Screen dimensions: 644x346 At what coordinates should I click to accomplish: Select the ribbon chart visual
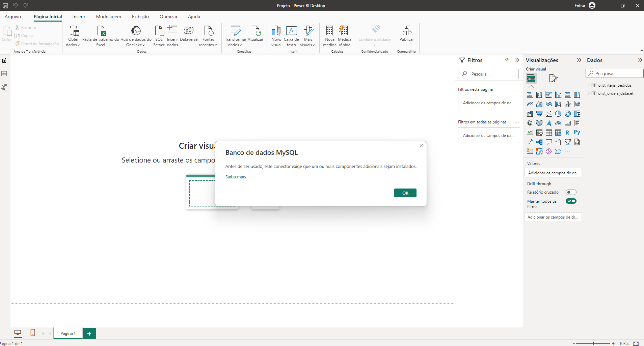pos(577,104)
